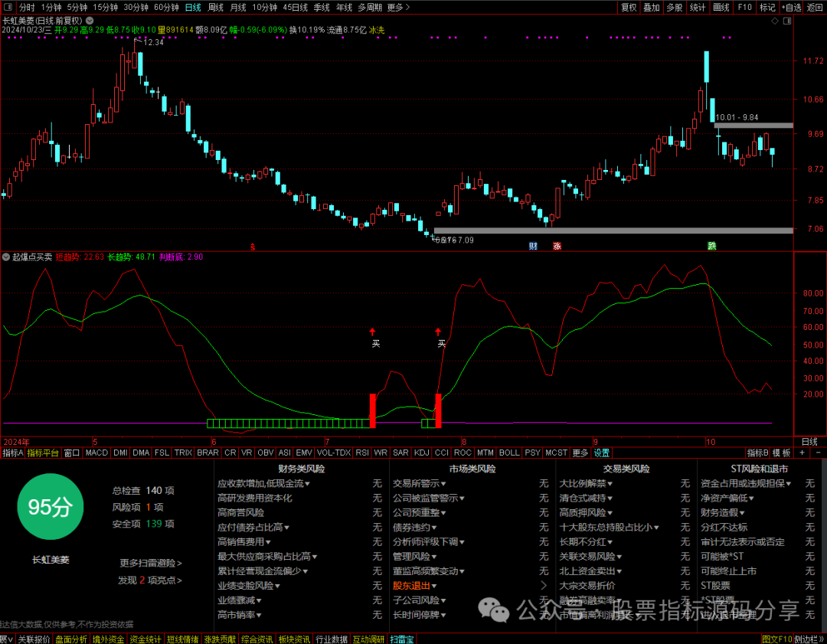
Task: Select the 日线 daily chart tab
Action: point(193,8)
